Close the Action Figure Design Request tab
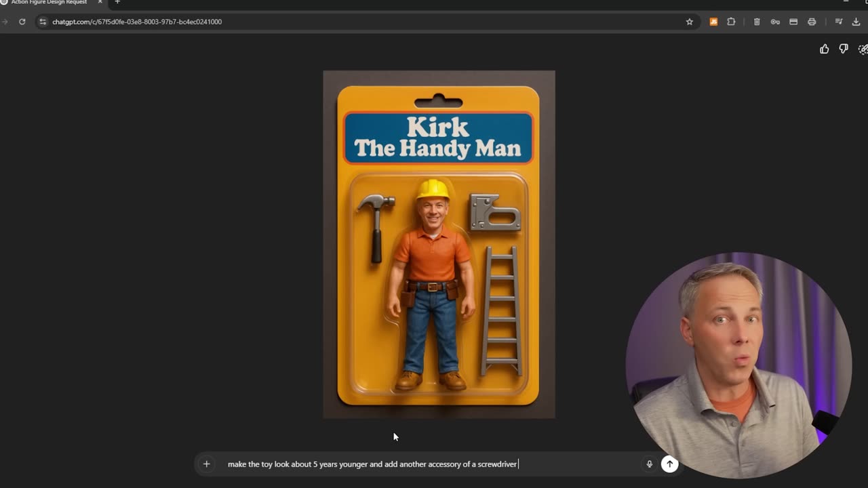This screenshot has width=868, height=488. pyautogui.click(x=100, y=2)
